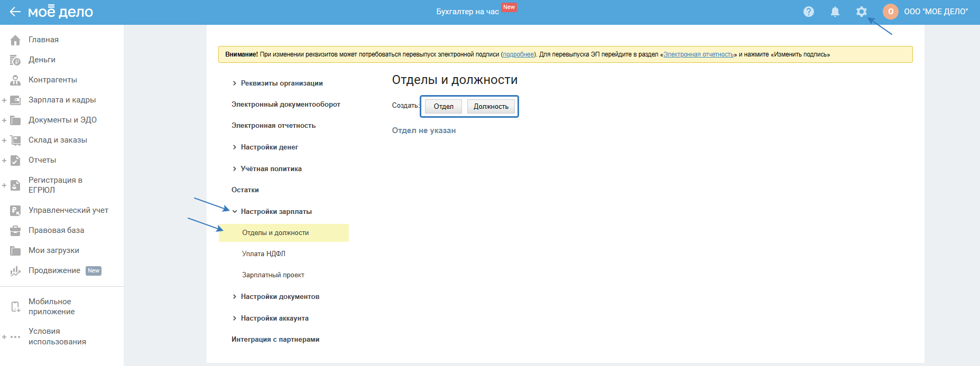Open Условия использования sidebar item
Image resolution: width=980 pixels, height=366 pixels.
pos(57,336)
